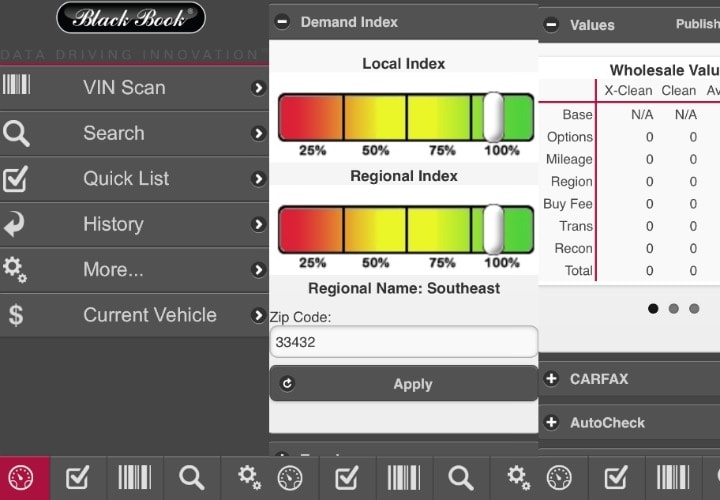The image size is (720, 500).
Task: Select the first dark page indicator dot
Action: (653, 309)
